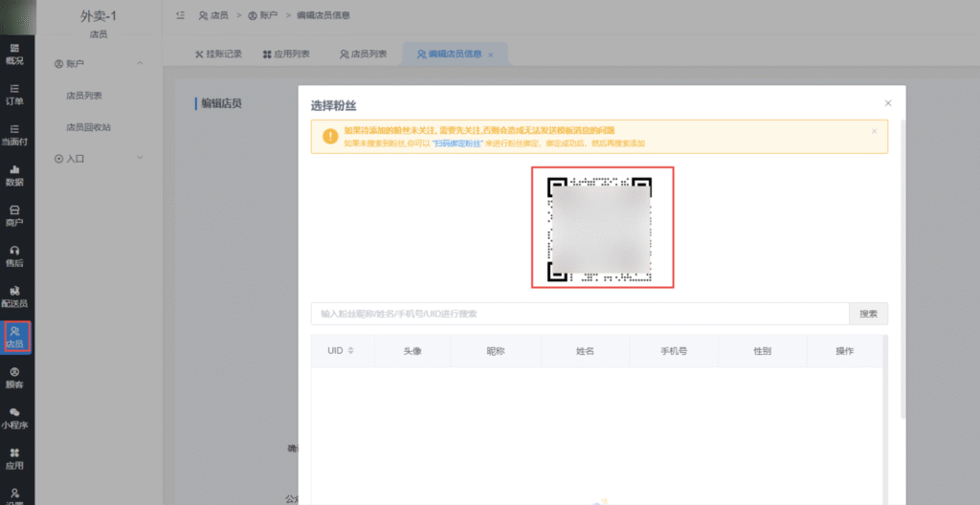
Task: Switch to the 挂账记录 tab
Action: click(x=218, y=55)
